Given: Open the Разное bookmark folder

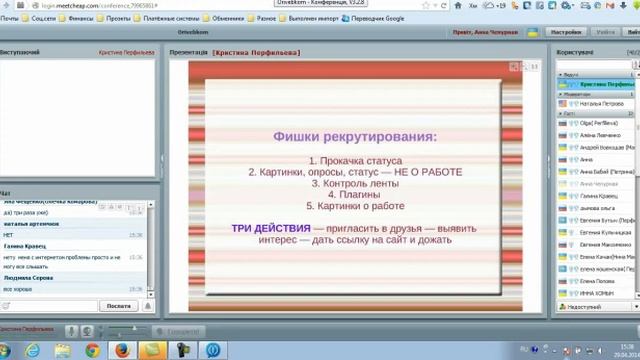Looking at the screenshot, I should [x=262, y=18].
